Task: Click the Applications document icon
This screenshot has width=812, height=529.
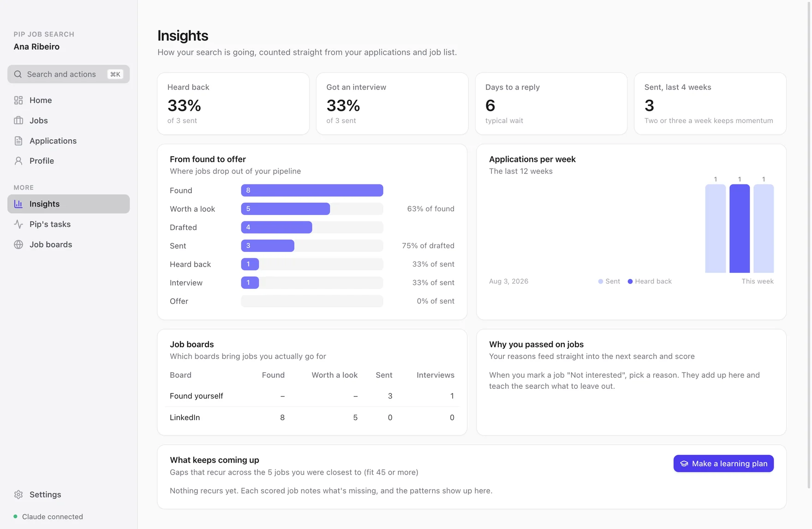Action: pos(18,141)
